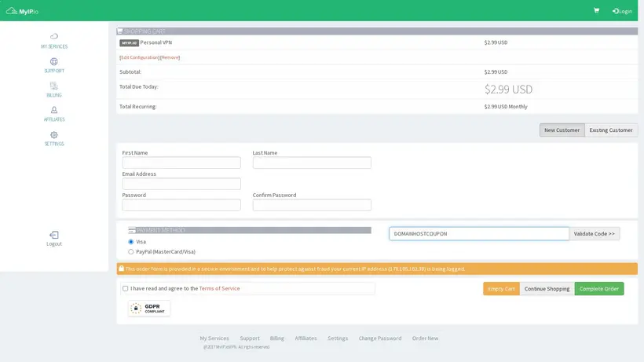Click the MyIP.io Personal VPN product badge
The width and height of the screenshot is (644, 362).
(129, 42)
